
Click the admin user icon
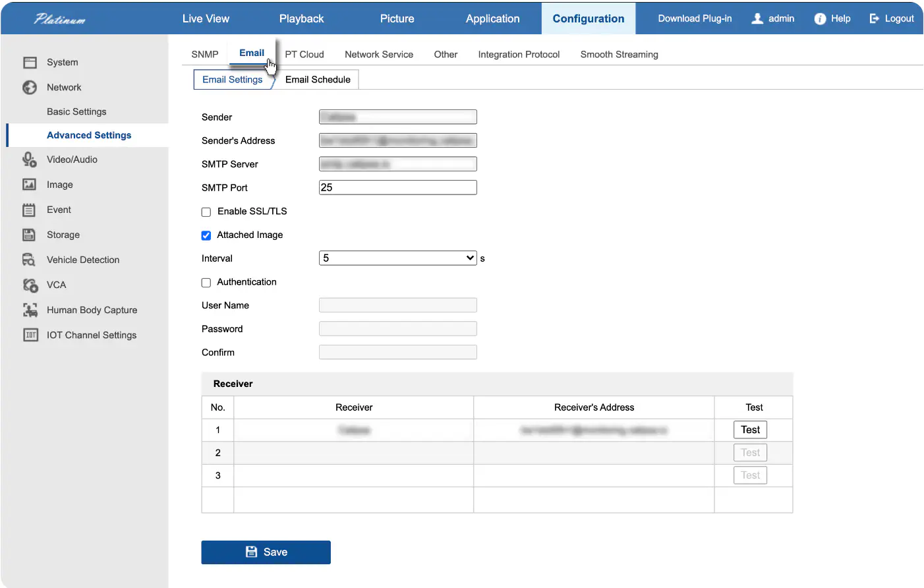(757, 18)
